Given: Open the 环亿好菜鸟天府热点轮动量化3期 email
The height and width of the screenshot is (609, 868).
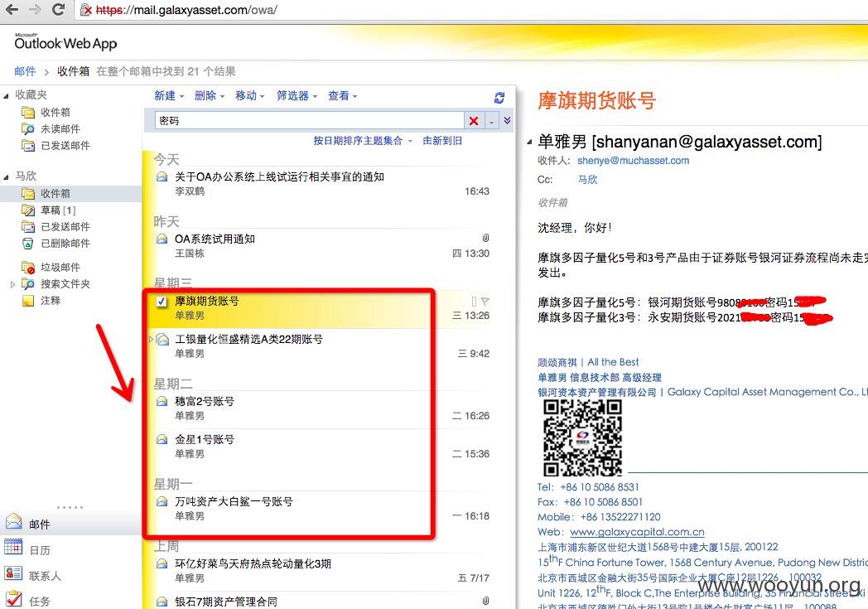Looking at the screenshot, I should (x=321, y=570).
